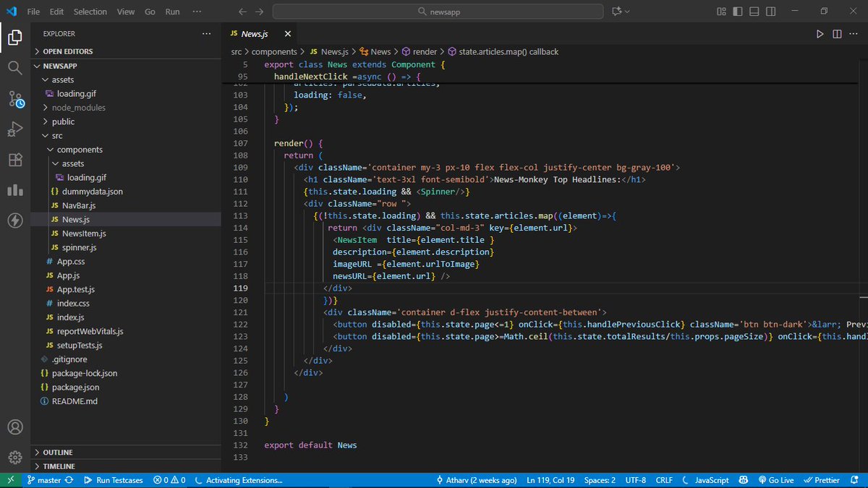Open the Search view icon
Screen dimensions: 868x488
[x=15, y=69]
